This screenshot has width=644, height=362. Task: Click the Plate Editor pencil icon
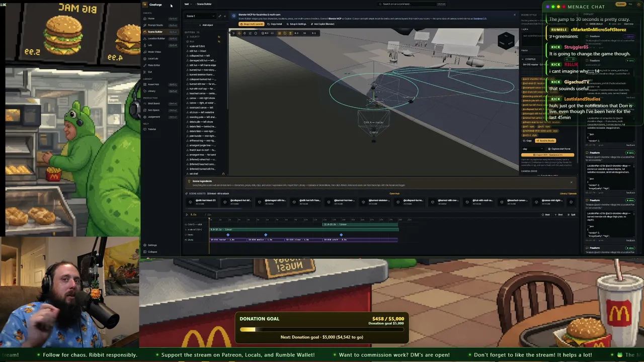(x=145, y=65)
